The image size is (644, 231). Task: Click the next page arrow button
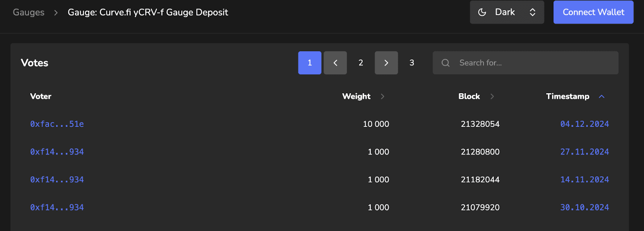pyautogui.click(x=386, y=63)
